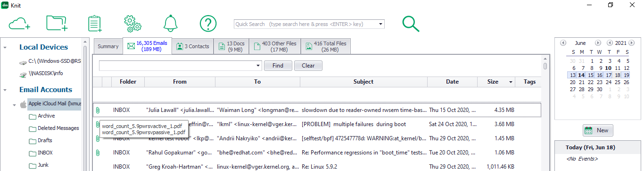The width and height of the screenshot is (644, 171).
Task: Select June 14 in the calendar
Action: (x=582, y=75)
